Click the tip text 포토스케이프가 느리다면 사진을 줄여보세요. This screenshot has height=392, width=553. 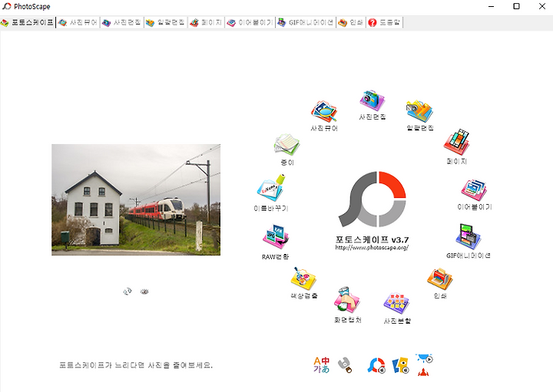(136, 365)
